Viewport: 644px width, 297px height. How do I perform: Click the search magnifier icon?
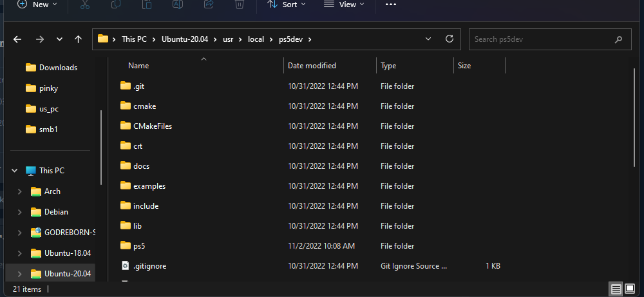click(x=618, y=40)
